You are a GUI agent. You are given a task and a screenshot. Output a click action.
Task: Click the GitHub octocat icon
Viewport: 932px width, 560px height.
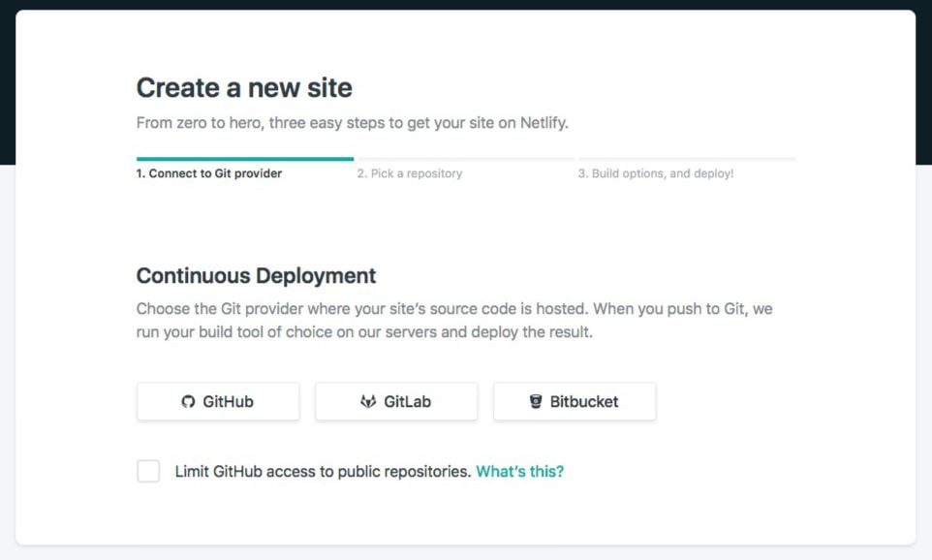pyautogui.click(x=188, y=402)
